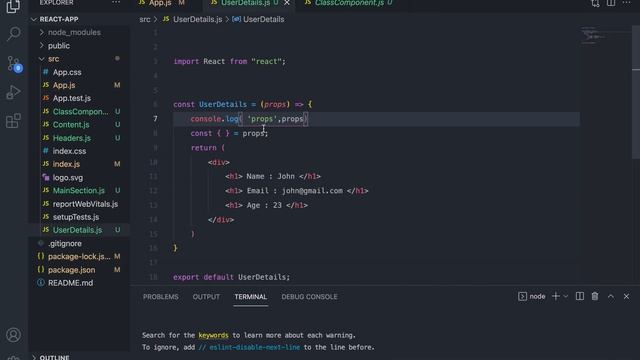
Task: Click the console.log statement line
Action: tap(249, 119)
